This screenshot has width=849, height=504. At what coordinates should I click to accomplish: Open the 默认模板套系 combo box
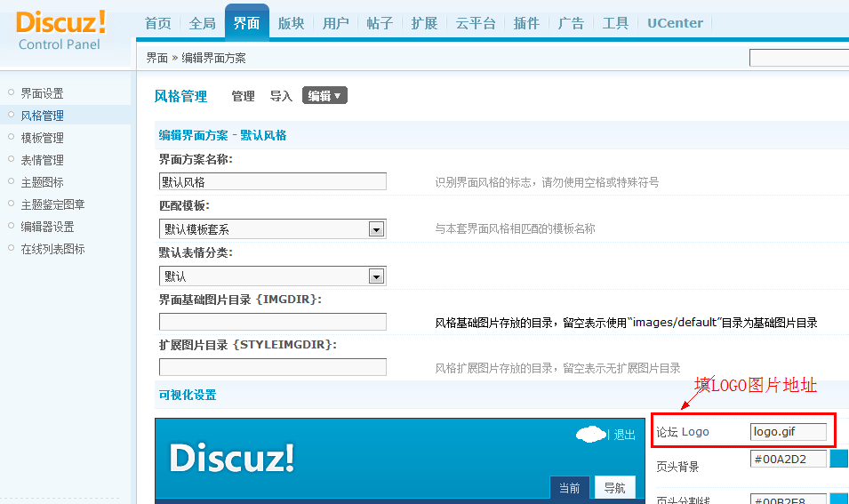273,229
